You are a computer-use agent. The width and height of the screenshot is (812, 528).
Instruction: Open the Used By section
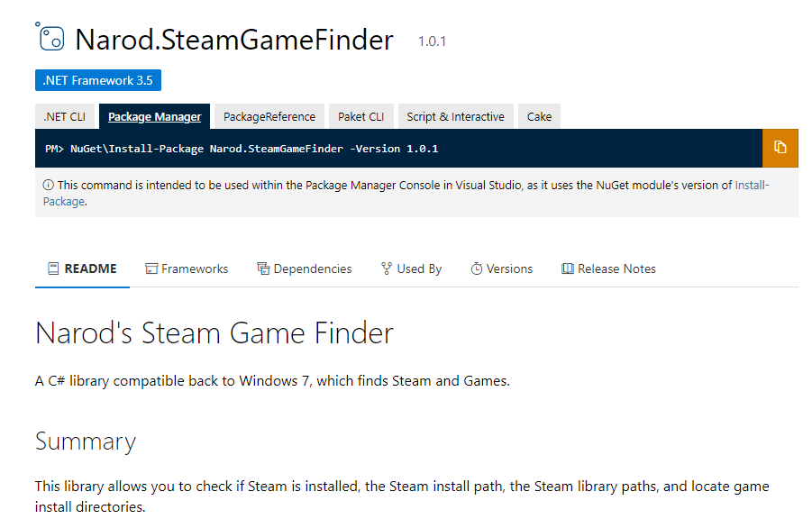coord(412,269)
